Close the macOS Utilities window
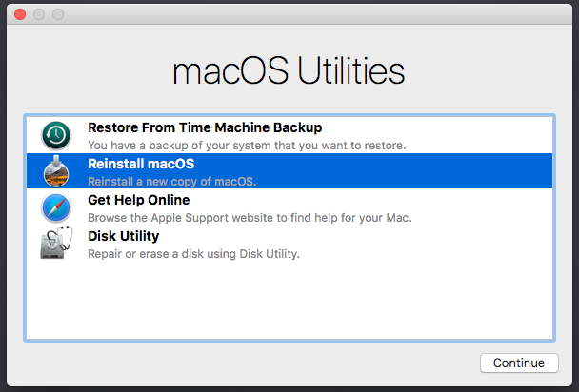579x392 pixels. (x=21, y=15)
